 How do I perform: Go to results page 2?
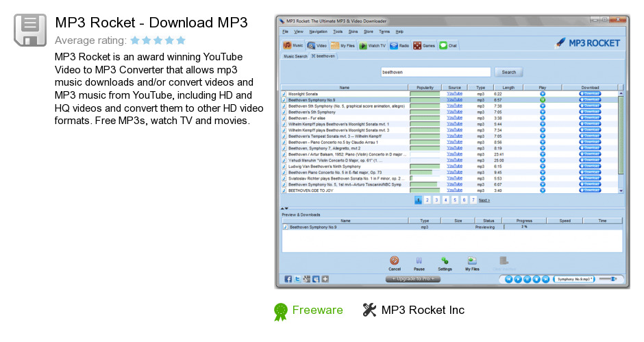click(427, 200)
